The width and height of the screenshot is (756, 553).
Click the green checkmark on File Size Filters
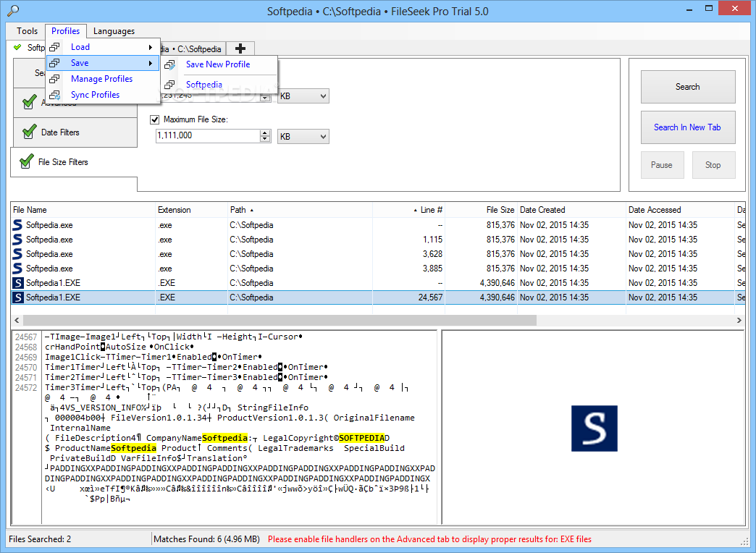pyautogui.click(x=25, y=162)
